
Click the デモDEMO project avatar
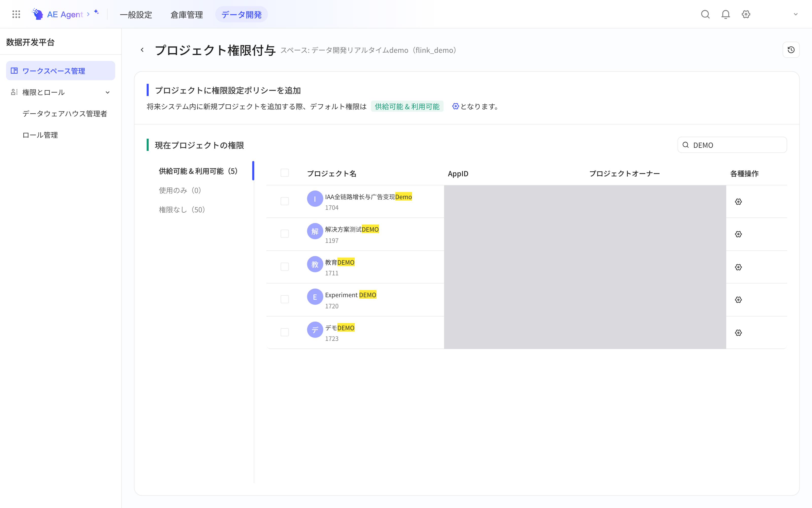coord(315,330)
